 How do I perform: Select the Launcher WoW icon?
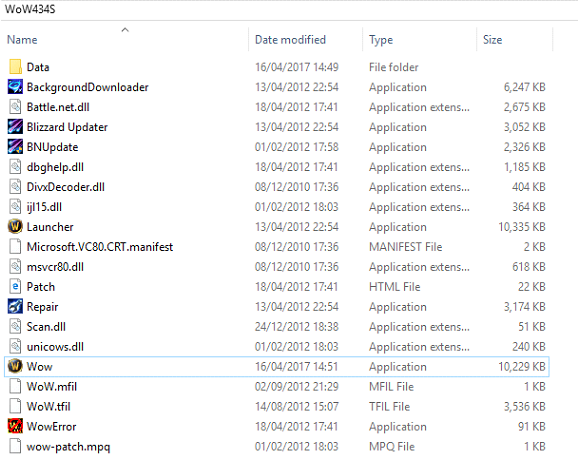point(15,227)
